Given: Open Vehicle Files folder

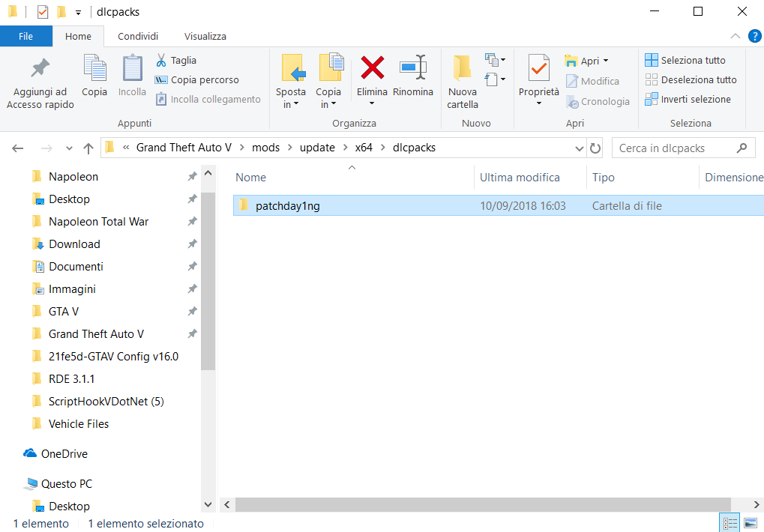Looking at the screenshot, I should (79, 424).
